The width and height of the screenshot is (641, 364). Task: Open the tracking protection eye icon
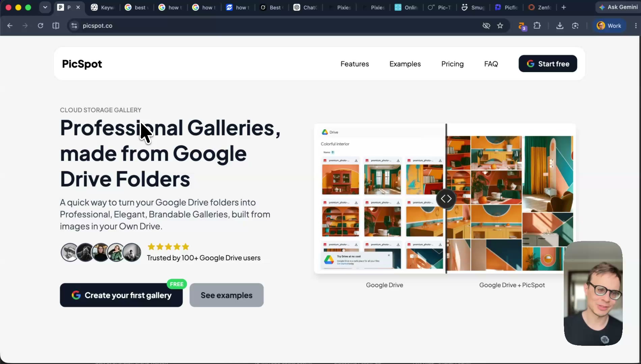tap(486, 26)
